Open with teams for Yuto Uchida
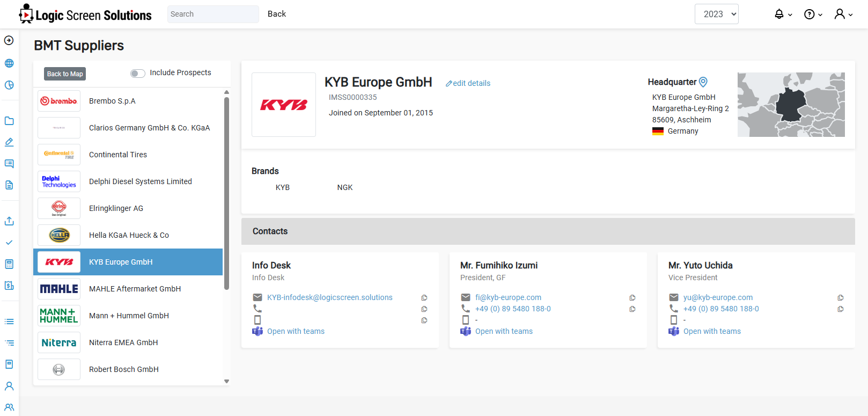Image resolution: width=868 pixels, height=416 pixels. coord(712,331)
